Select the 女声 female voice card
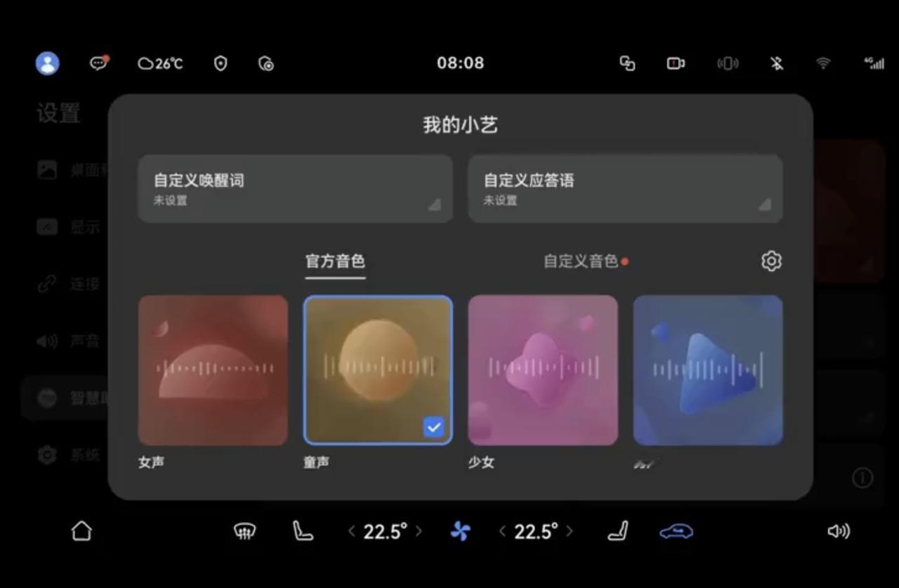 point(212,370)
